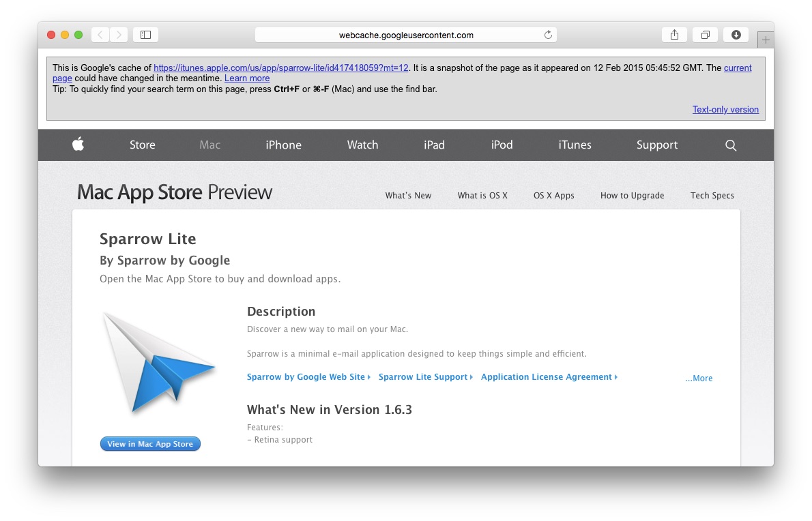Click What's New in Version 1.6.3 heading
Viewport: 812px width, 521px height.
[x=330, y=410]
